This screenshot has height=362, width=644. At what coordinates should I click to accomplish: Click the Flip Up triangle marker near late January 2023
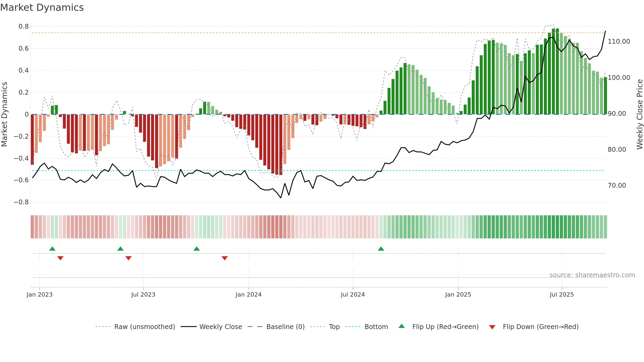point(52,249)
